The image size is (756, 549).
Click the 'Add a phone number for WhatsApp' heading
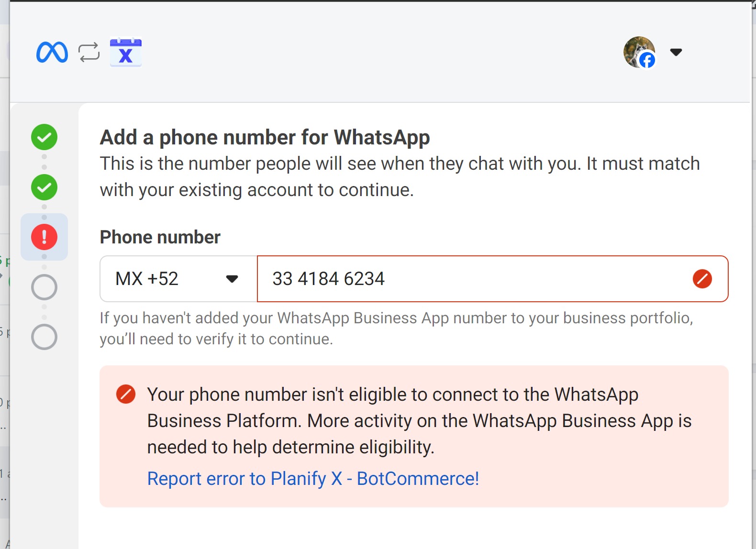point(265,137)
